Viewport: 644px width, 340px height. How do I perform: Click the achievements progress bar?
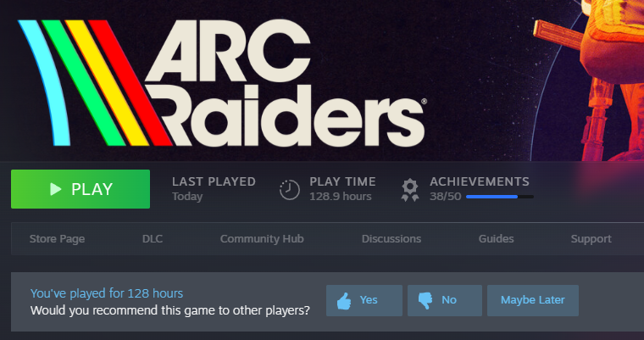(x=500, y=197)
